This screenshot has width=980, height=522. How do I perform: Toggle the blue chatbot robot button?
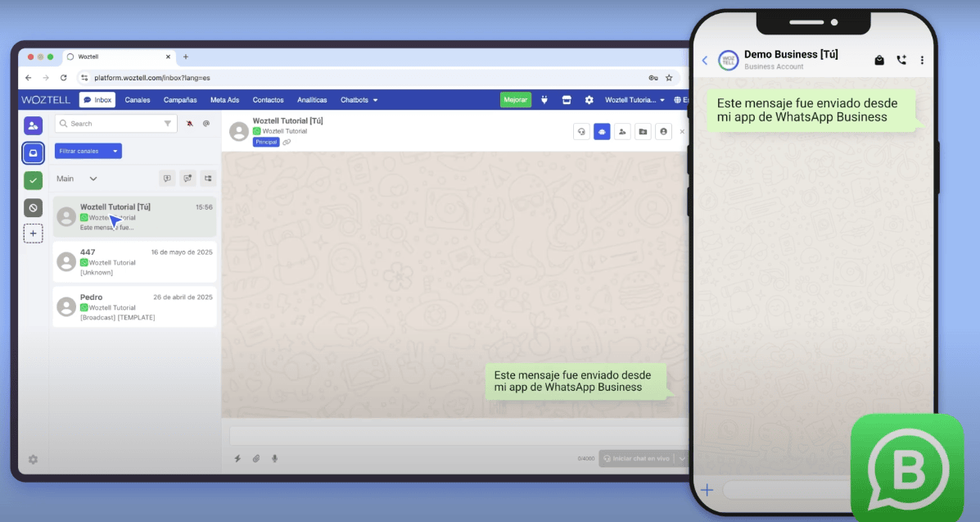click(602, 131)
